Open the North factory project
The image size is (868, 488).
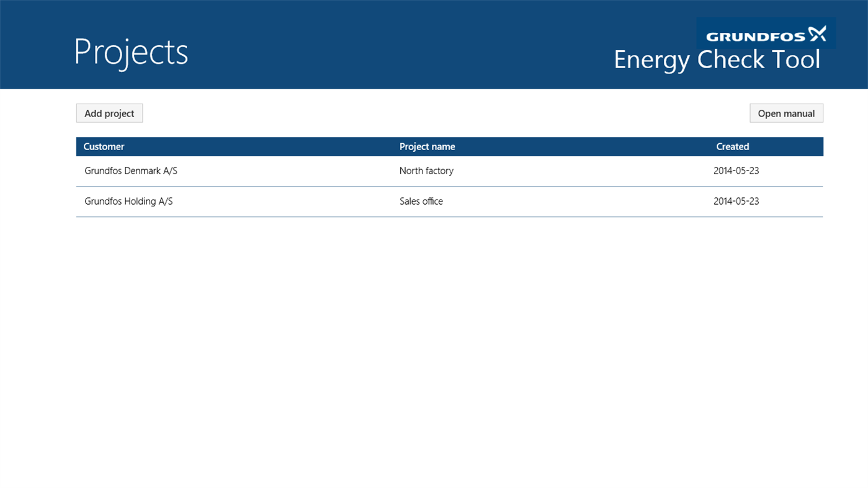click(426, 171)
